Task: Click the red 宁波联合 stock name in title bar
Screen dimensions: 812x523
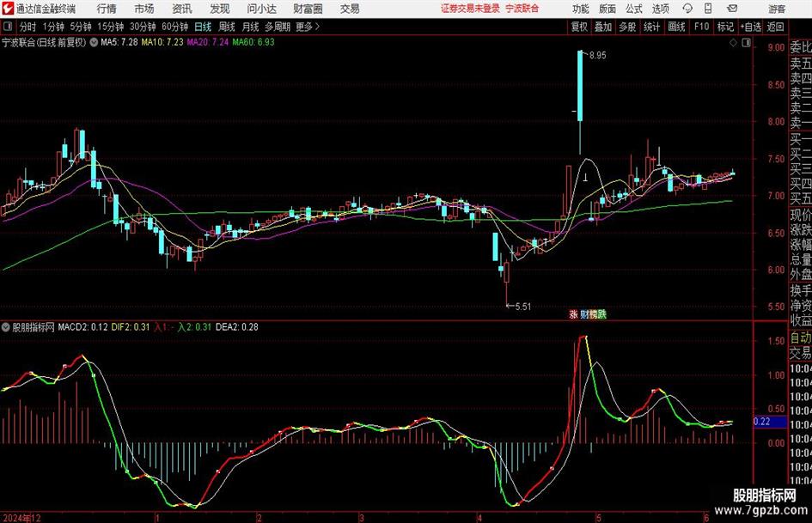Action: pos(522,9)
